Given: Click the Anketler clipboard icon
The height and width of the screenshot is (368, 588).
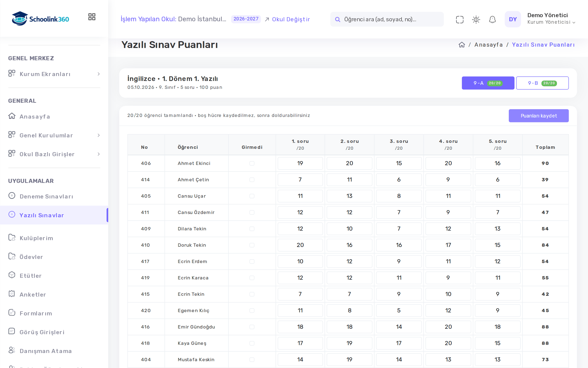Looking at the screenshot, I should (12, 294).
